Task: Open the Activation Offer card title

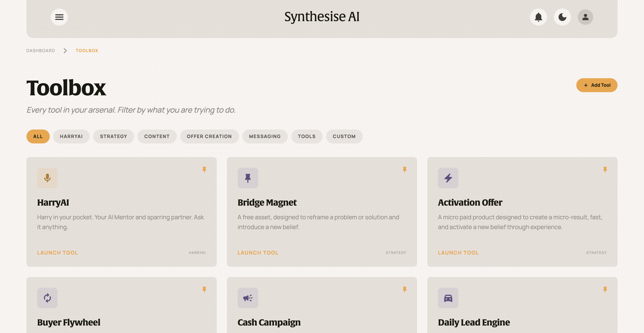Action: pos(470,202)
